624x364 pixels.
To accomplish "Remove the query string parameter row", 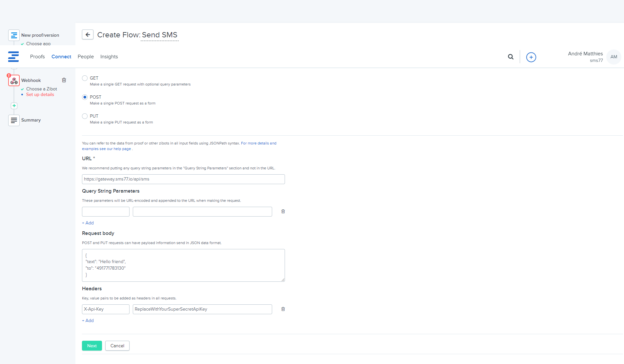I will click(x=283, y=212).
